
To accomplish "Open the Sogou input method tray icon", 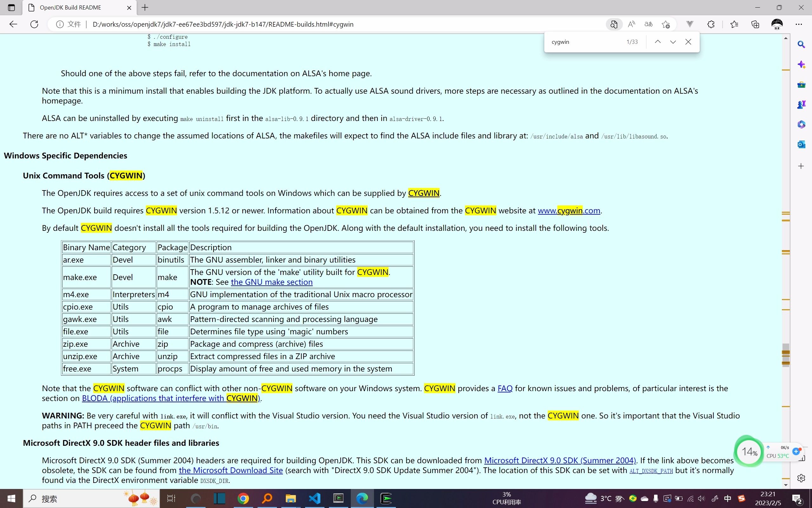I will pos(741,498).
